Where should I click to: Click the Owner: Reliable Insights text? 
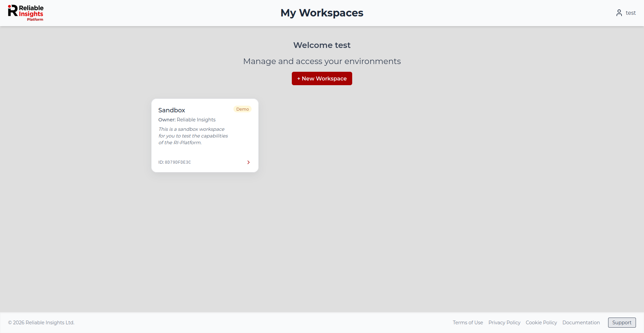tap(187, 120)
